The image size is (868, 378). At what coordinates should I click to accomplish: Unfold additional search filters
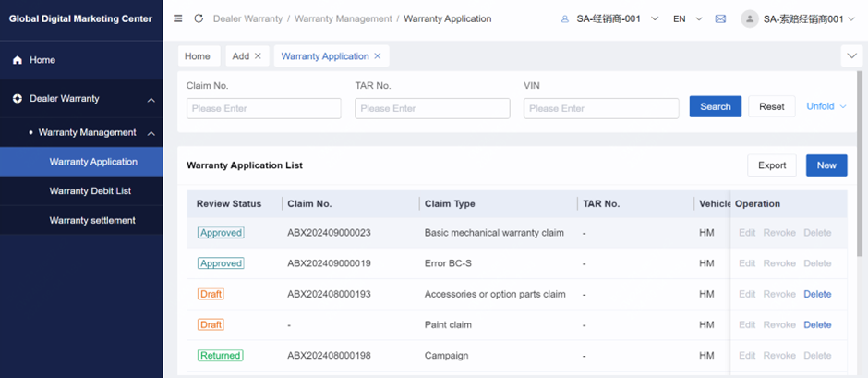(826, 106)
